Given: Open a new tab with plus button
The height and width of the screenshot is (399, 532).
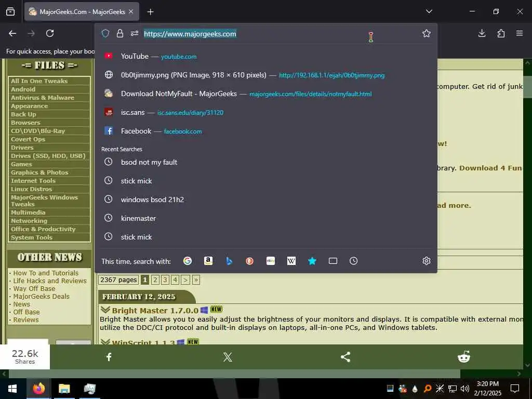Looking at the screenshot, I should tap(150, 12).
